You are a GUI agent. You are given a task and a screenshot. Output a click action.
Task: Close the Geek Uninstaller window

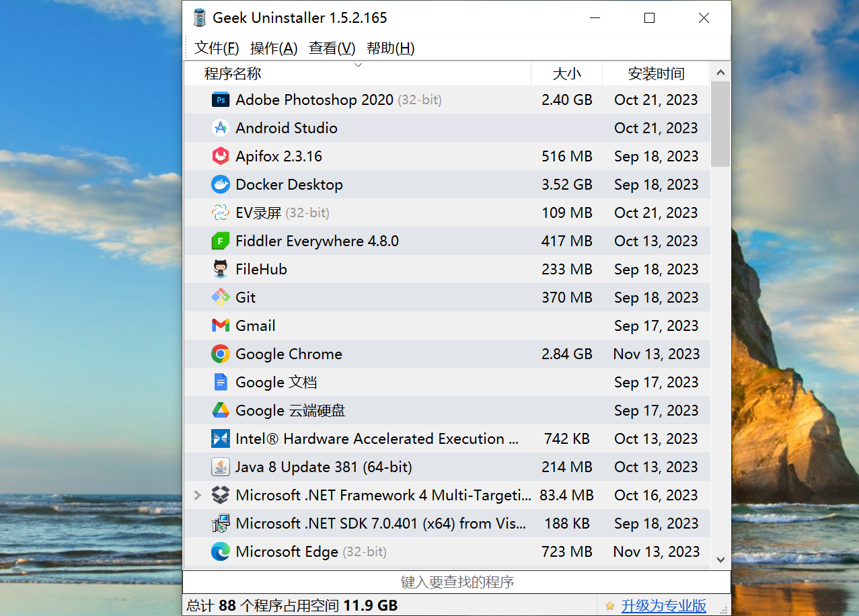click(704, 18)
